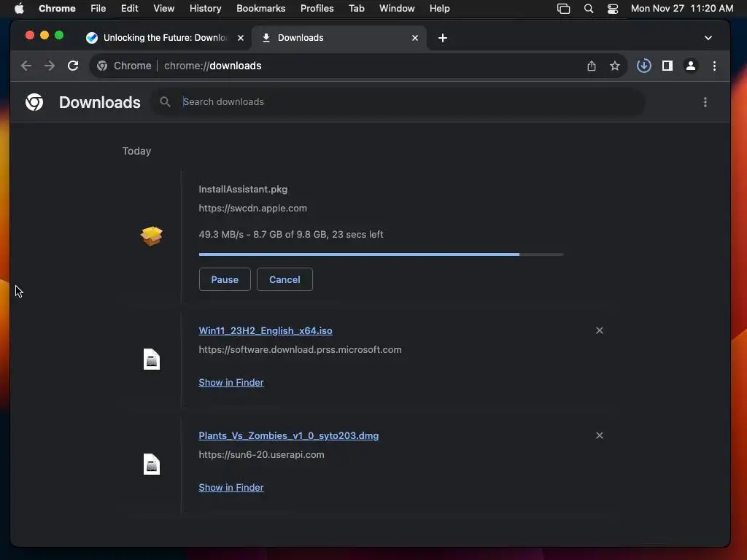Open the Help menu
The height and width of the screenshot is (560, 747).
click(x=439, y=9)
